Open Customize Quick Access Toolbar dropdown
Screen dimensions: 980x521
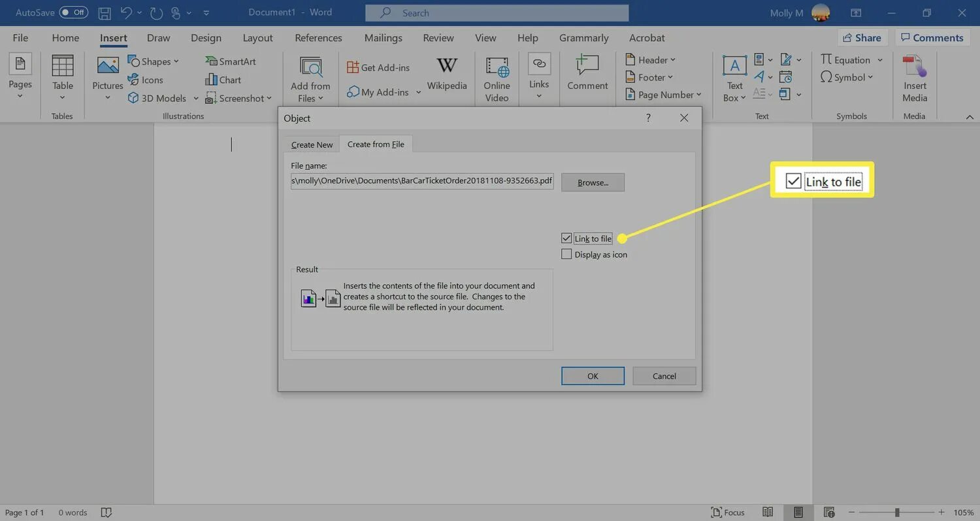coord(206,12)
